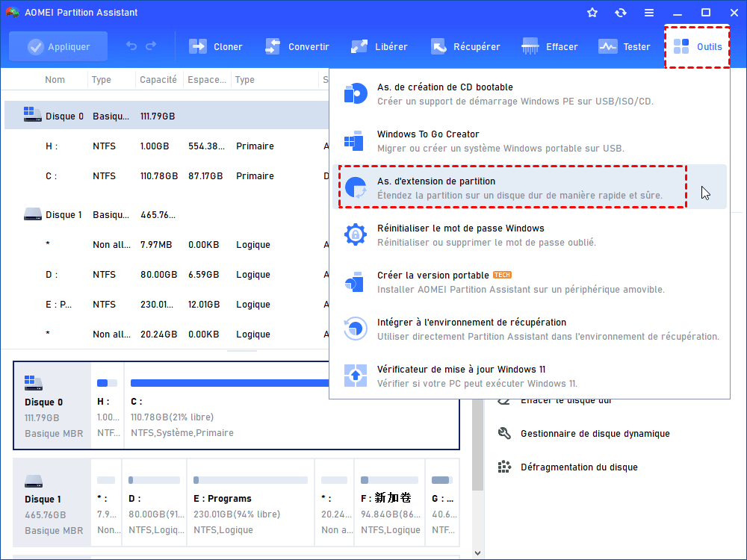Select Créer la version portable

click(530, 282)
